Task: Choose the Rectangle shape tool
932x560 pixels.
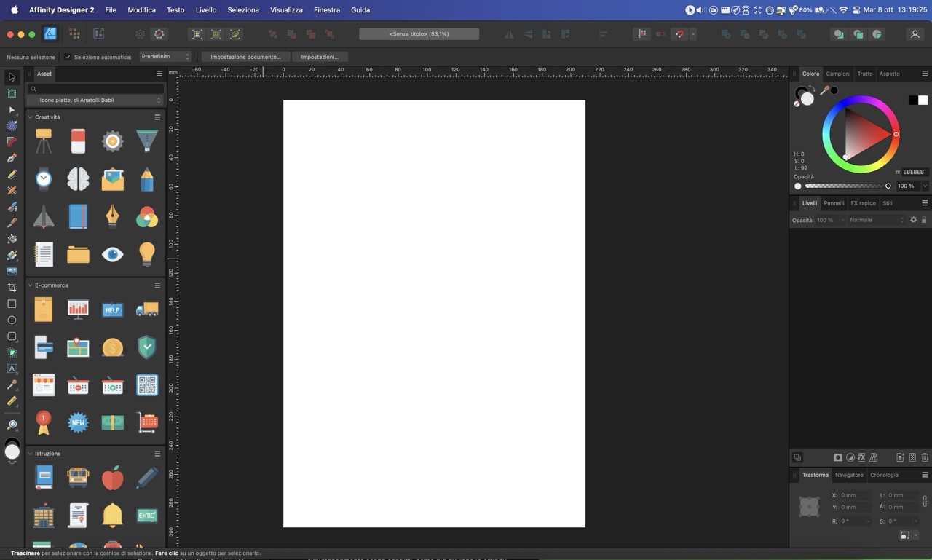Action: click(x=12, y=304)
